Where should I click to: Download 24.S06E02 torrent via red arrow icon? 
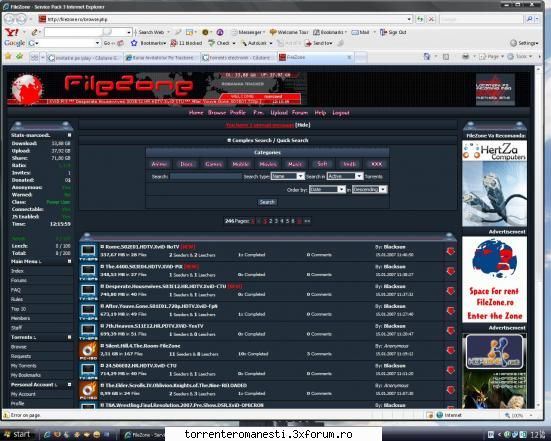tap(450, 370)
